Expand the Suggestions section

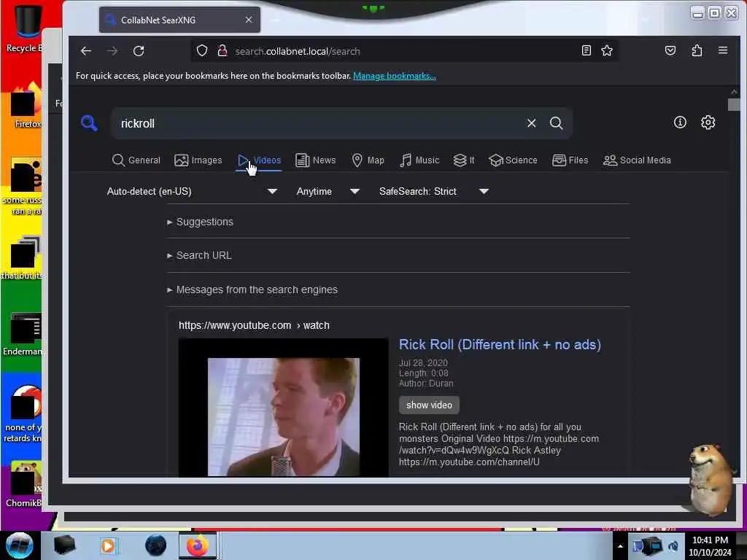[x=200, y=222]
